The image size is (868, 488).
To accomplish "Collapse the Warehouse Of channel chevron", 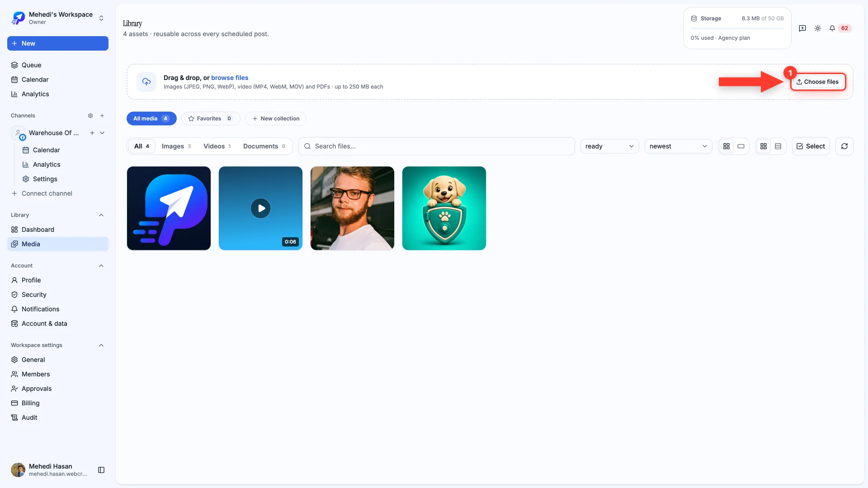I will tap(102, 133).
